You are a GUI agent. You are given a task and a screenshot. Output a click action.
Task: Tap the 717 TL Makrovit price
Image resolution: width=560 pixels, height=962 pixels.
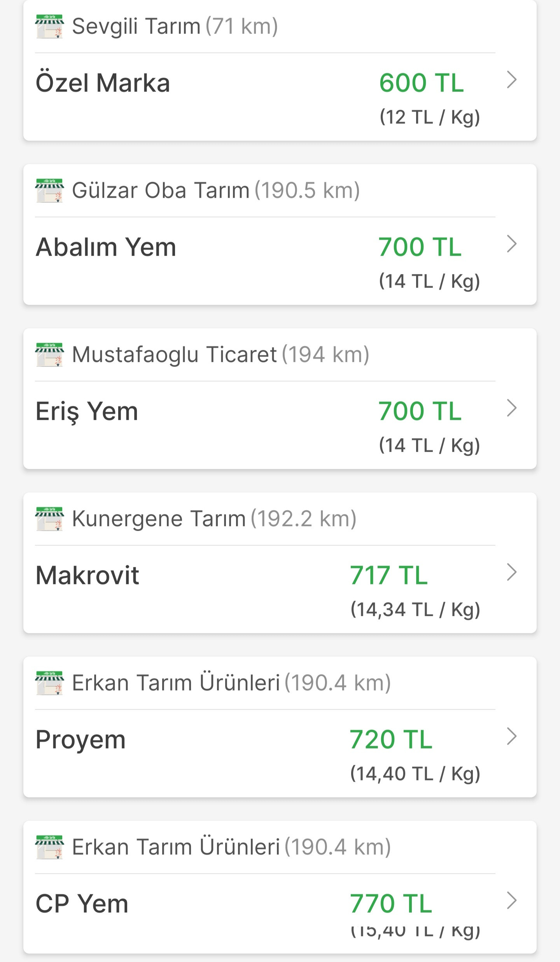coord(388,575)
